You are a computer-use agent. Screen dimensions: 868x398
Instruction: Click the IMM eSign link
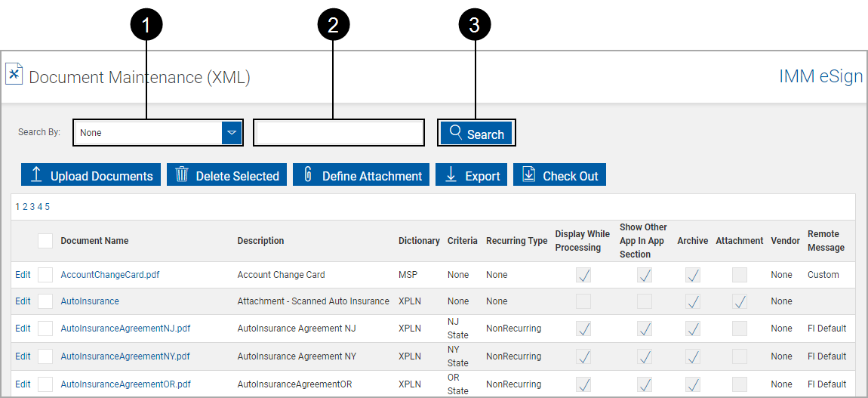point(821,76)
